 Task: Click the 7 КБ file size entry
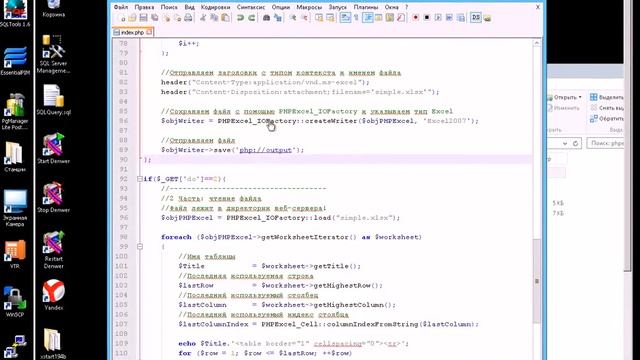[x=558, y=213]
